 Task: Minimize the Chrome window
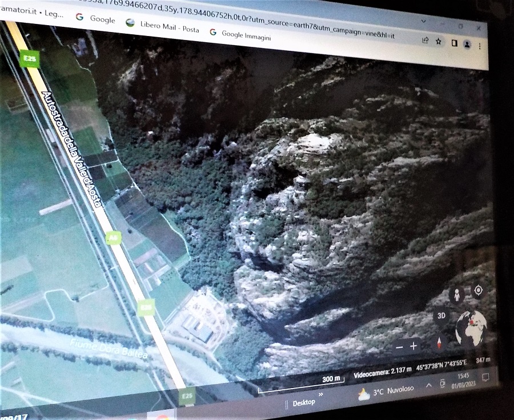[443, 23]
